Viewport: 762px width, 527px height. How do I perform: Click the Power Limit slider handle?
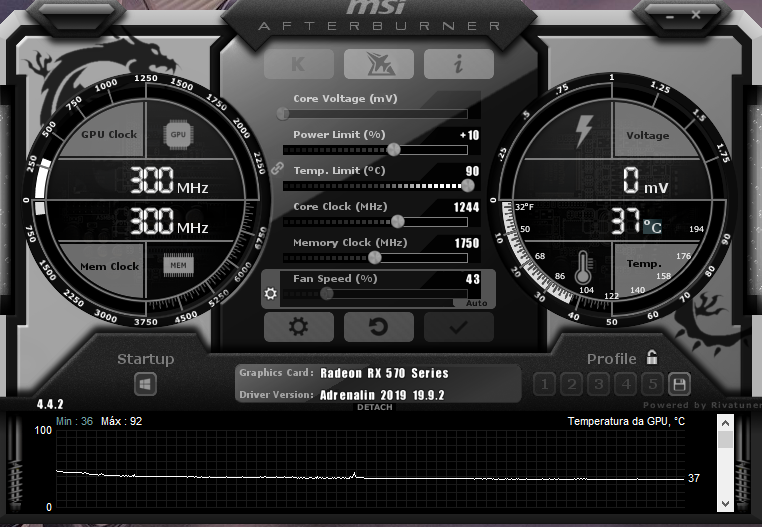(394, 150)
